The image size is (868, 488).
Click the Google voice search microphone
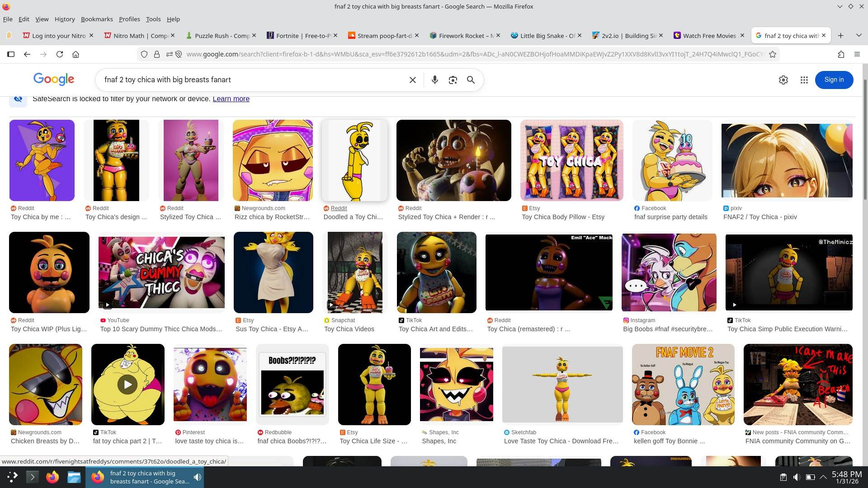[434, 80]
